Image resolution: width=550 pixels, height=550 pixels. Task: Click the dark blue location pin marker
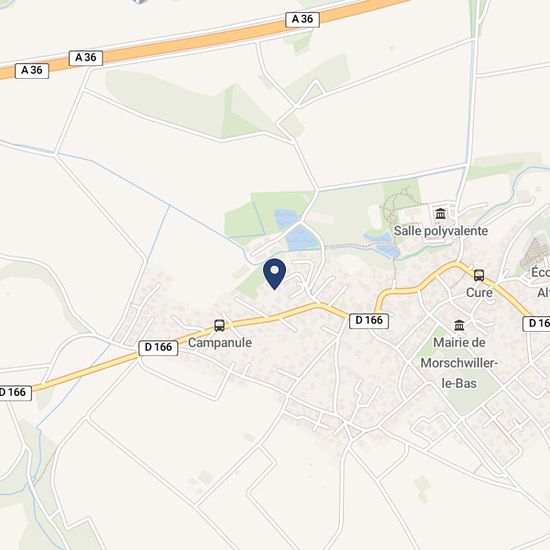click(x=274, y=274)
